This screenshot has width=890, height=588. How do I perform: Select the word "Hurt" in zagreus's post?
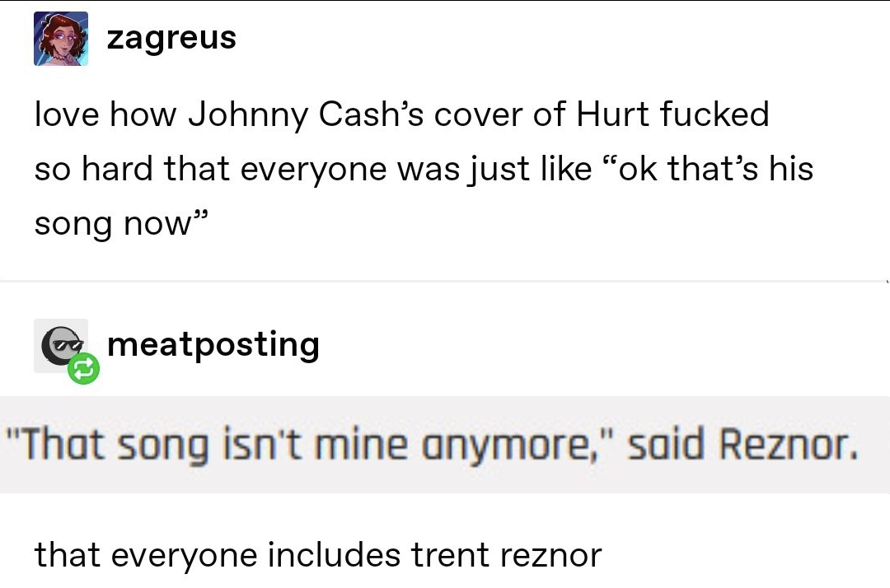tap(613, 114)
